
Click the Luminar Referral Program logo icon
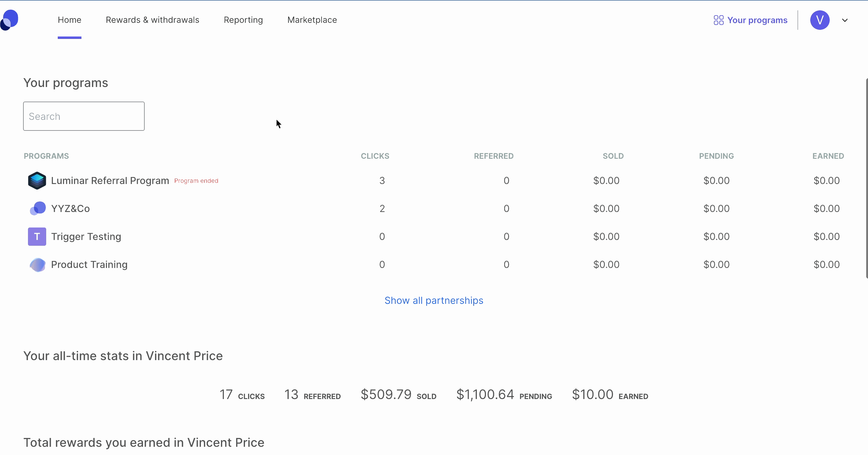(x=37, y=180)
